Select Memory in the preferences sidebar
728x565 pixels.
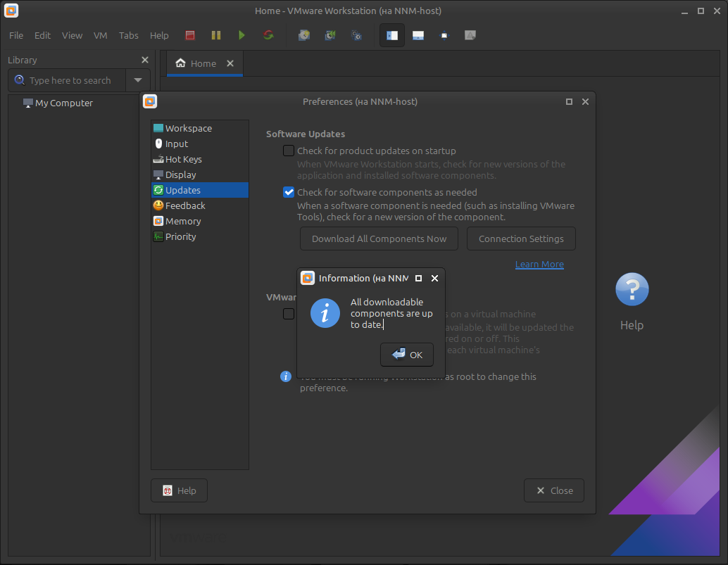(183, 221)
